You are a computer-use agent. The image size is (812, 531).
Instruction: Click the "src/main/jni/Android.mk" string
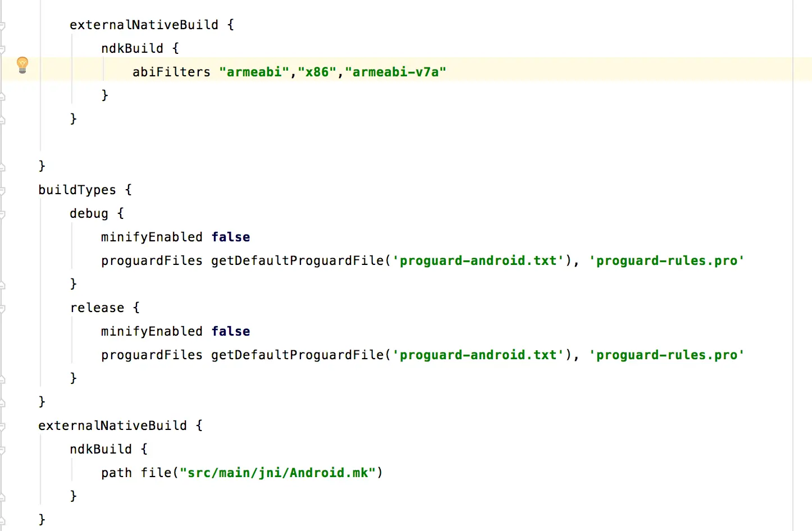[x=277, y=473]
